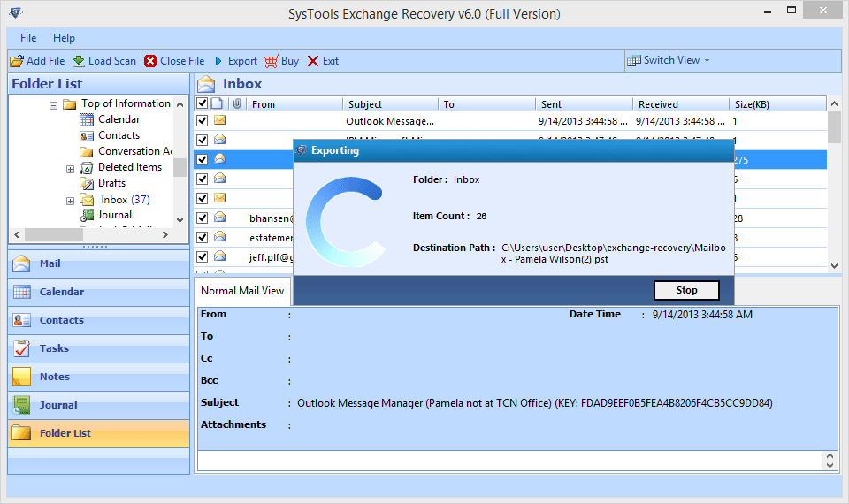Click Top of Information folder icon
Viewport: 849px width, 504px height.
click(69, 104)
